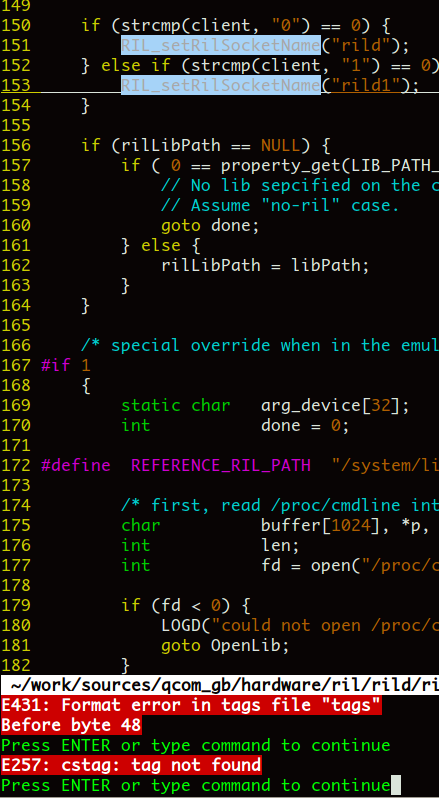The width and height of the screenshot is (439, 798).
Task: Click line number 156 in gutter
Action: point(16,146)
